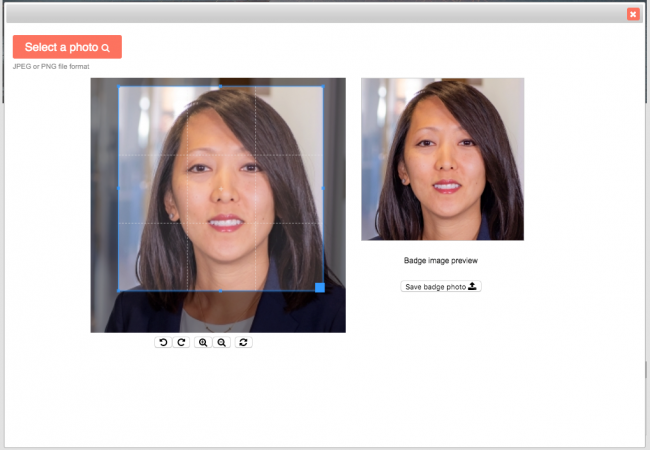Screen dimensions: 650x450
Task: Click the upload icon beside Save badge photo
Action: (473, 286)
